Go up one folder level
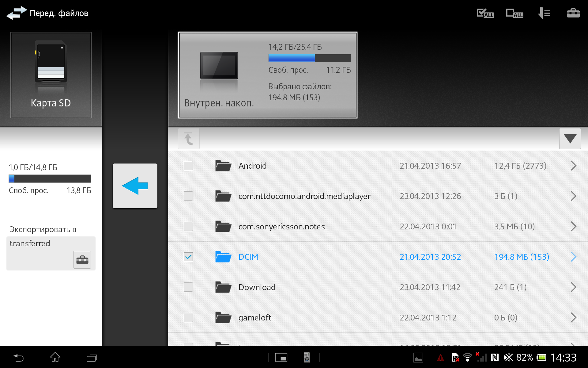The width and height of the screenshot is (588, 368). pos(189,139)
